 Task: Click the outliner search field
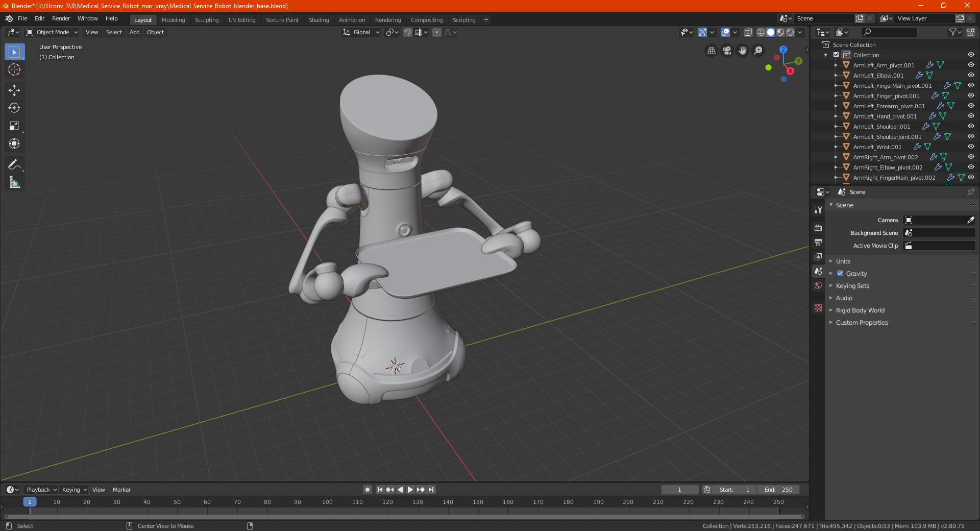[889, 32]
